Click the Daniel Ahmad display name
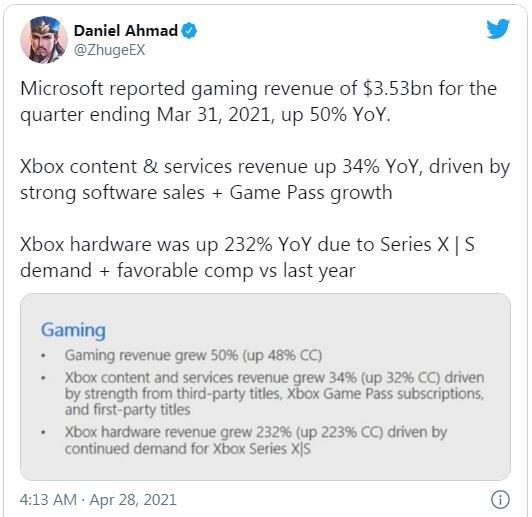The height and width of the screenshot is (517, 532). coord(126,31)
